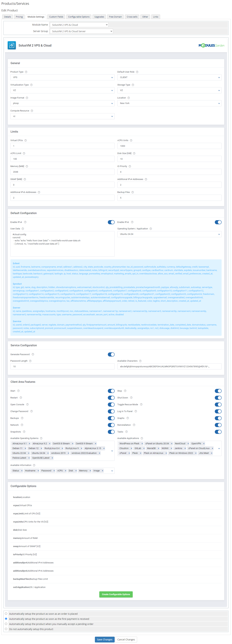
Task: Remove the WordPress on Plesk tag
Action: 142,444
